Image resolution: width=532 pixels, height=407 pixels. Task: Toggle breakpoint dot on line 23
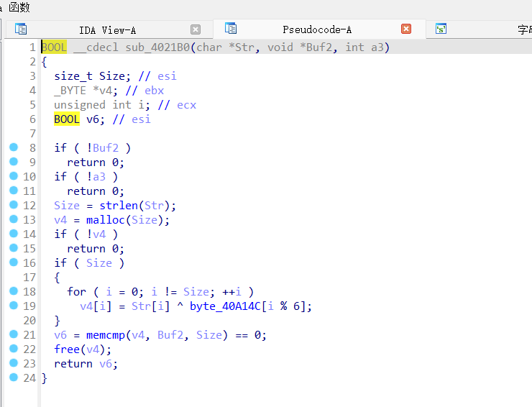pos(14,363)
